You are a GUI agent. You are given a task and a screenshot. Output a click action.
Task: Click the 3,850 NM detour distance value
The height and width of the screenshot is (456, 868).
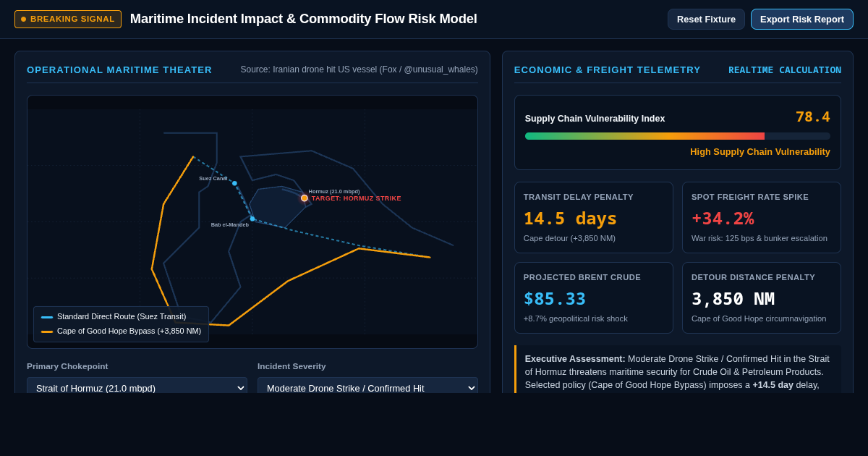733,299
